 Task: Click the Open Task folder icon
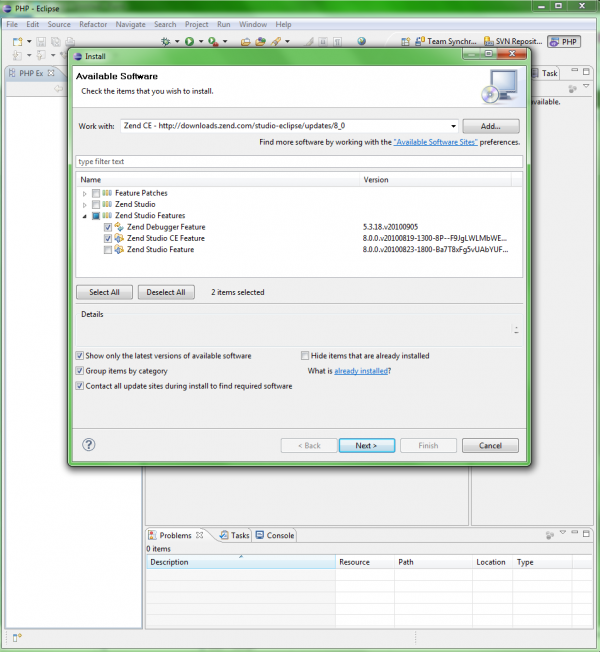pyautogui.click(x=260, y=41)
